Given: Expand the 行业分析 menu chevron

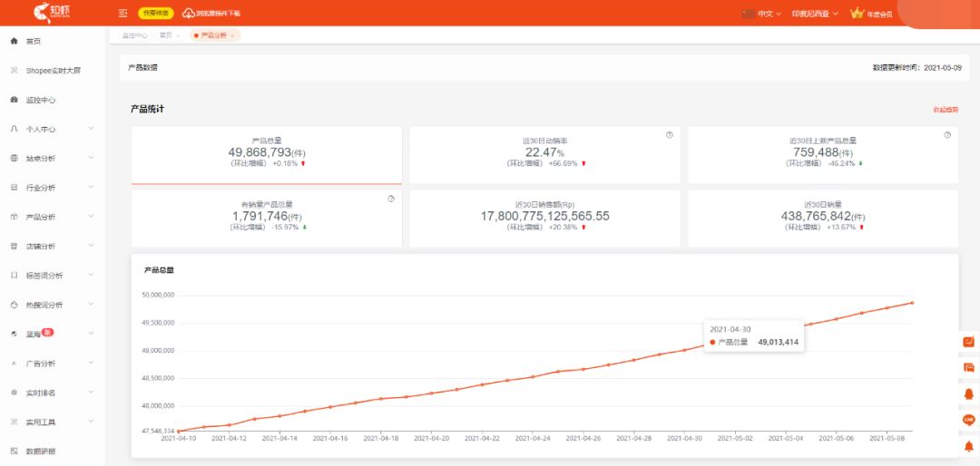Looking at the screenshot, I should (92, 188).
